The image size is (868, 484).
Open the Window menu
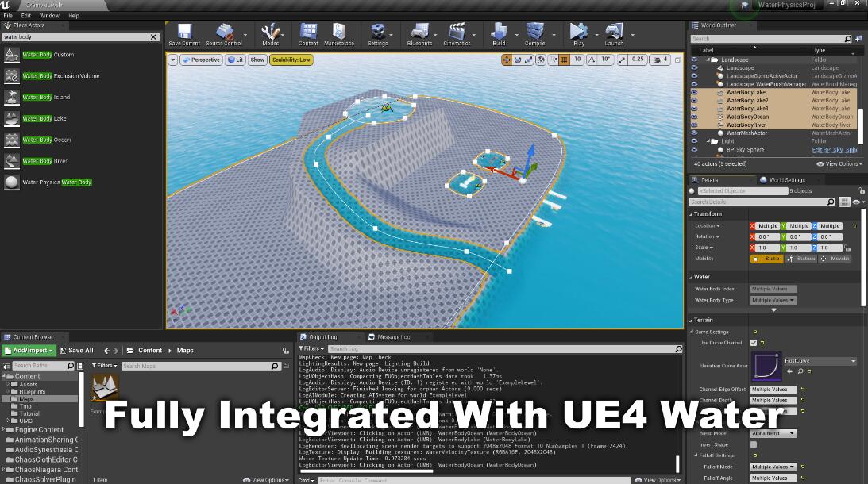[49, 15]
